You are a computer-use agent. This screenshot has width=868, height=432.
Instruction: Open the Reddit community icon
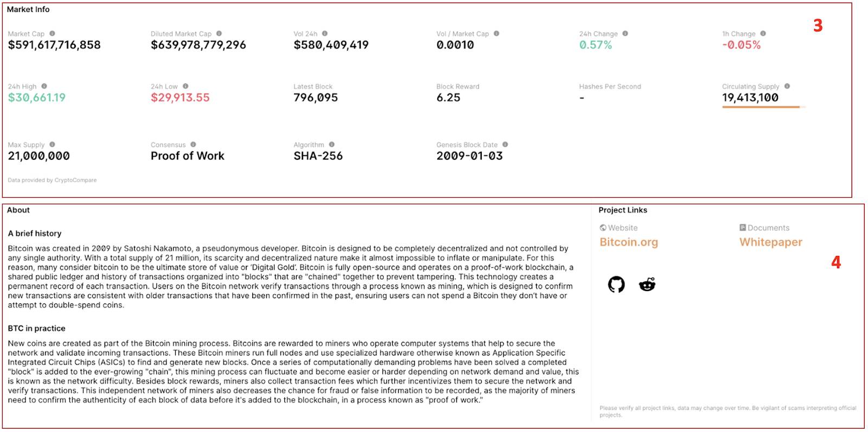click(x=647, y=284)
